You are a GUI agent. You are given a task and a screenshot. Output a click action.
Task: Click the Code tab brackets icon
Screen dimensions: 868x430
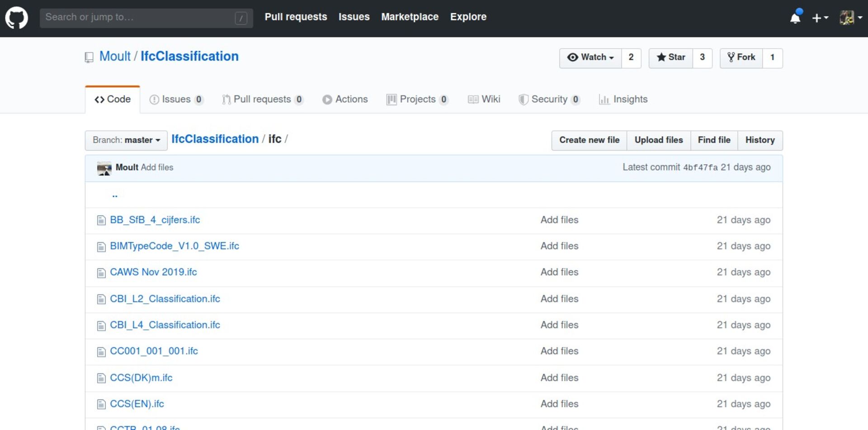tap(99, 99)
